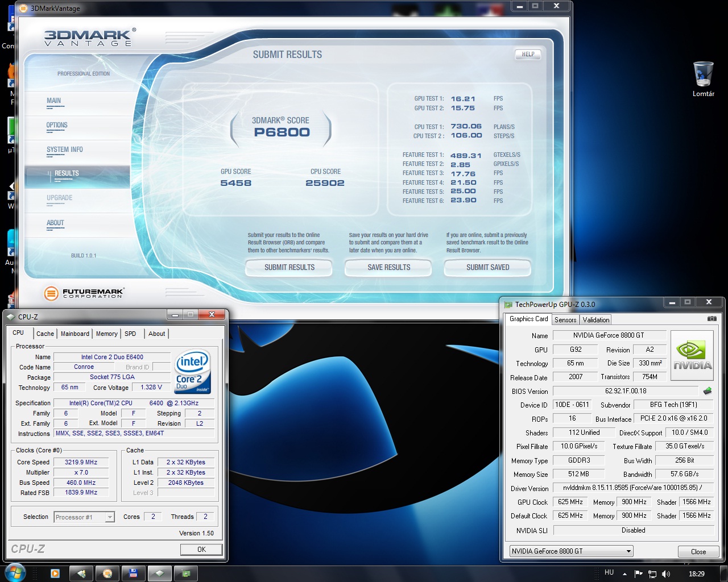Open the Action Center flag icon
The height and width of the screenshot is (582, 728).
coord(638,574)
